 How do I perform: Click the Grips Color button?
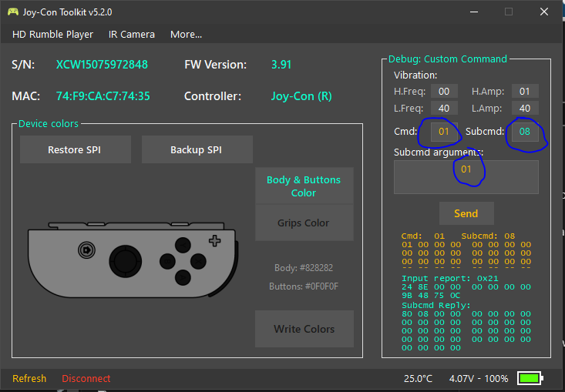point(304,223)
